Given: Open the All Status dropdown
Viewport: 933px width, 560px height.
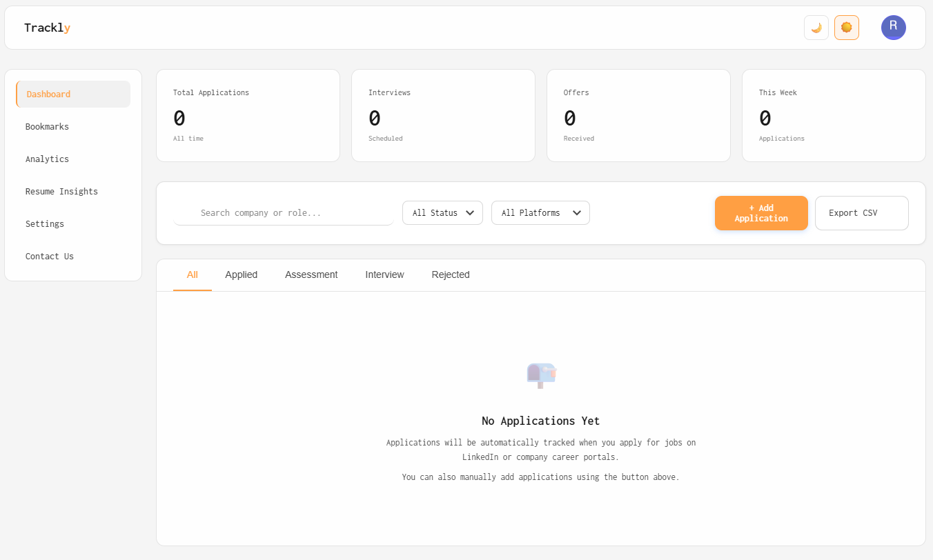Looking at the screenshot, I should [442, 212].
